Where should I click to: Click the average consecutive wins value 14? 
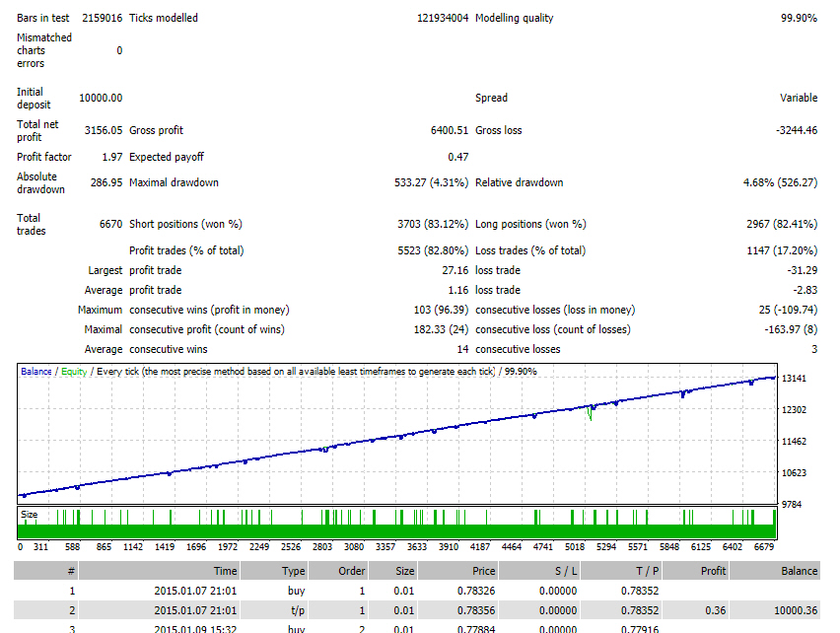point(462,350)
